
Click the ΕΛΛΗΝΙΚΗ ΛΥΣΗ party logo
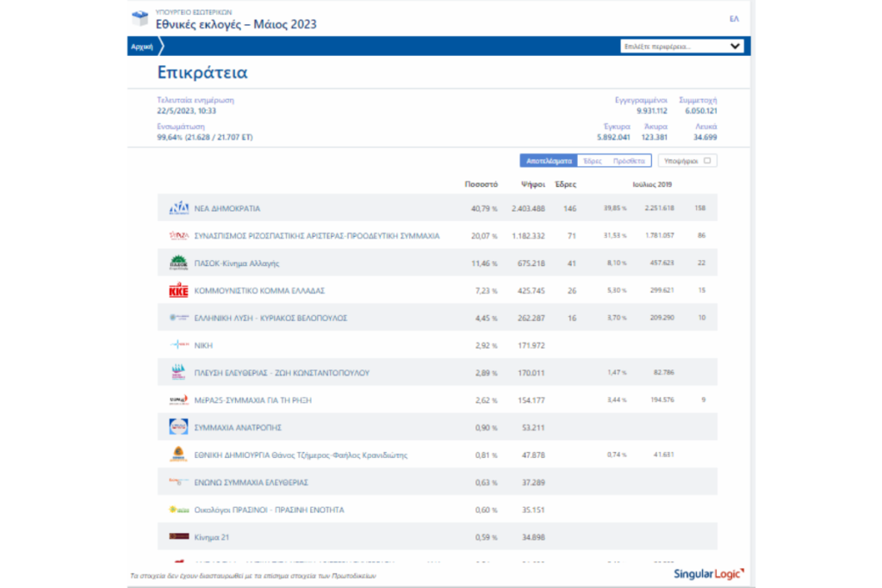(178, 318)
